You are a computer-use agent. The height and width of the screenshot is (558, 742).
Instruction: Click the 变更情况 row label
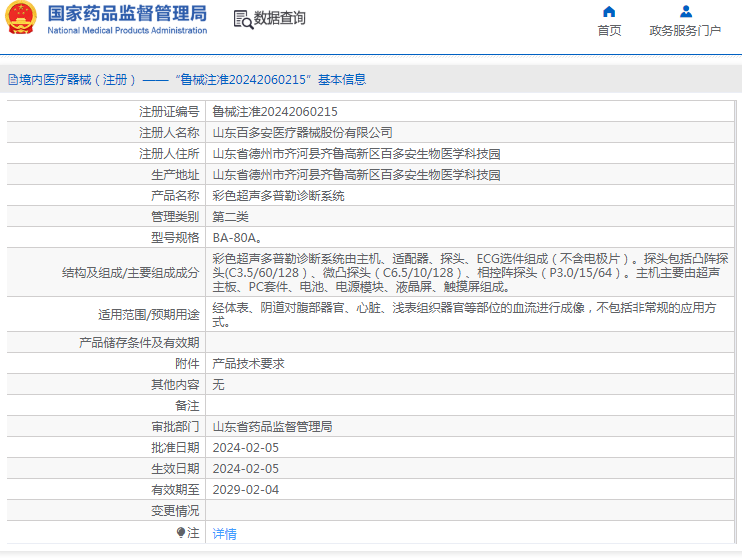[x=175, y=511]
